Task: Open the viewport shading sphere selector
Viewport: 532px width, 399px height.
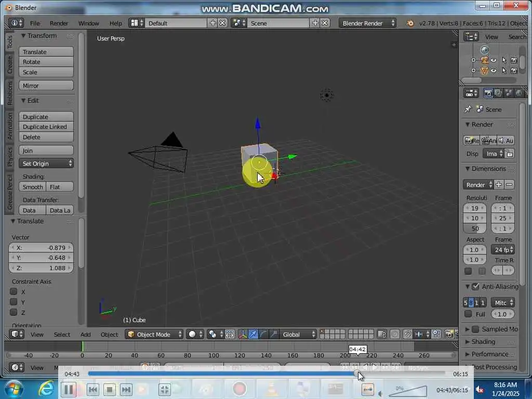Action: 195,334
